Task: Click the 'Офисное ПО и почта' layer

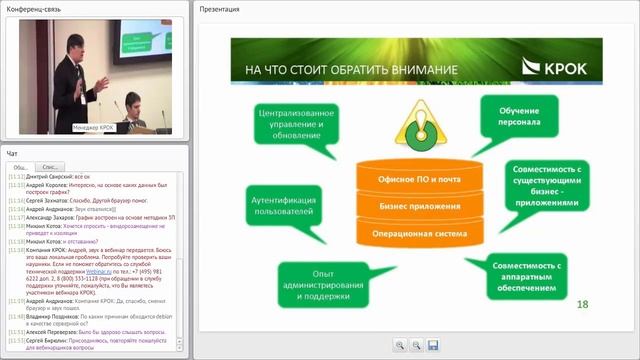Action: click(419, 179)
